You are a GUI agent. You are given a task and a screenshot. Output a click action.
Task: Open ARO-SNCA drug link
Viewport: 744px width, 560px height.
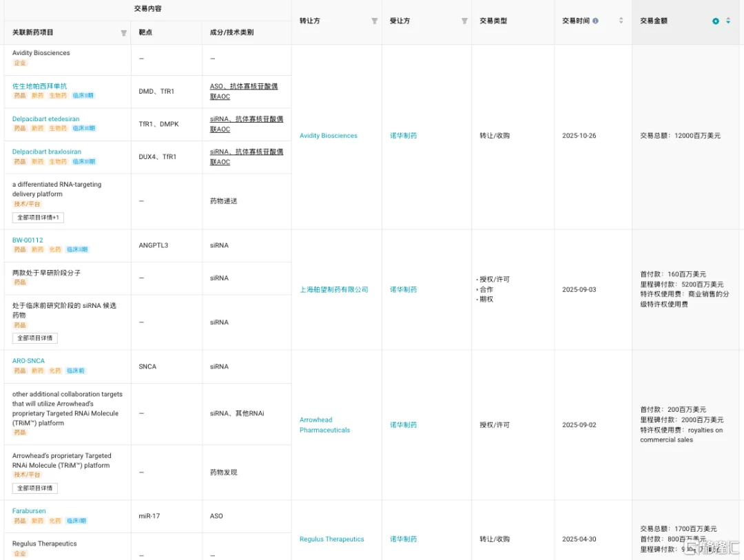[28, 361]
